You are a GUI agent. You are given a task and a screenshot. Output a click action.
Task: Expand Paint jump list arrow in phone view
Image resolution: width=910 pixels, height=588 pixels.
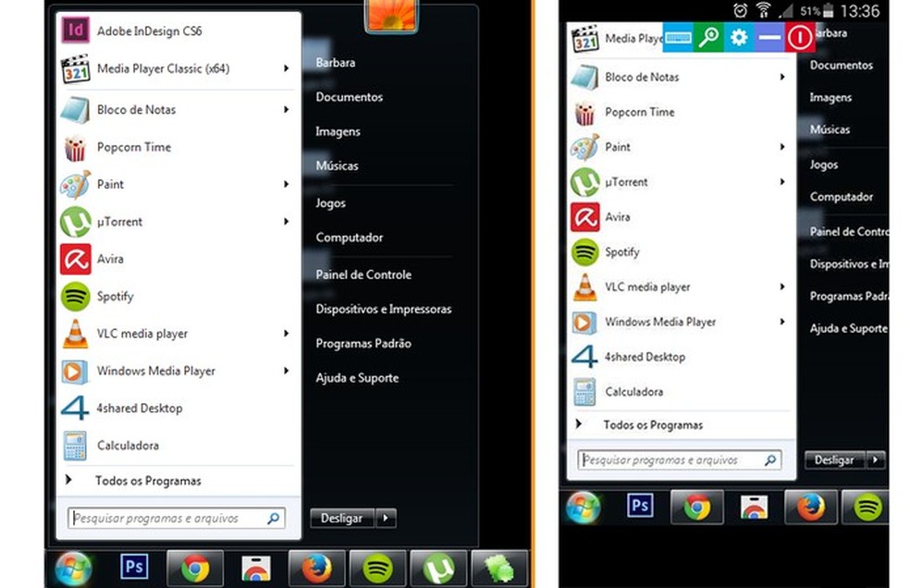[782, 147]
